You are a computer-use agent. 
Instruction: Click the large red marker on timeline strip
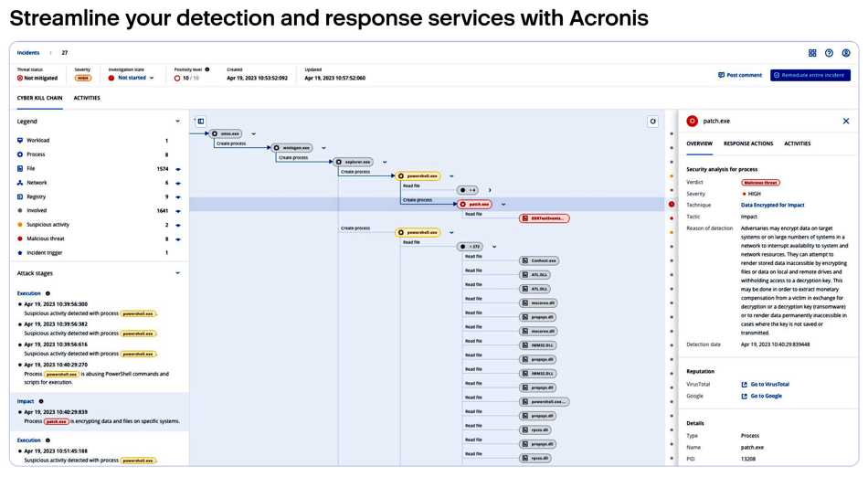tap(672, 204)
